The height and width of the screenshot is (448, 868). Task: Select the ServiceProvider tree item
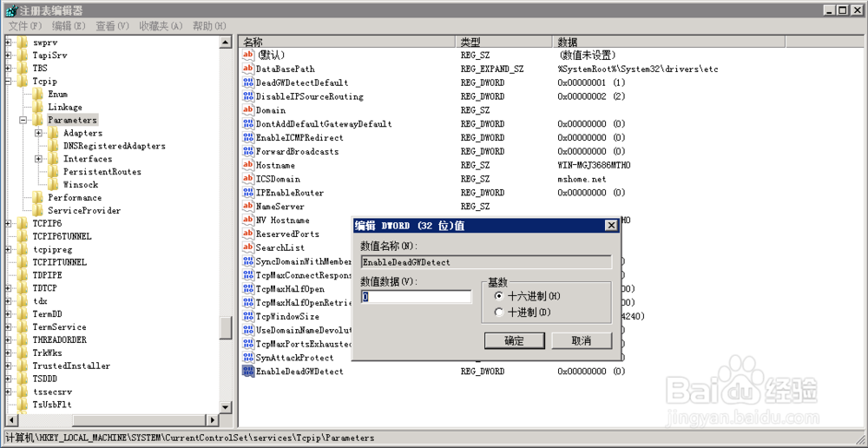[84, 210]
